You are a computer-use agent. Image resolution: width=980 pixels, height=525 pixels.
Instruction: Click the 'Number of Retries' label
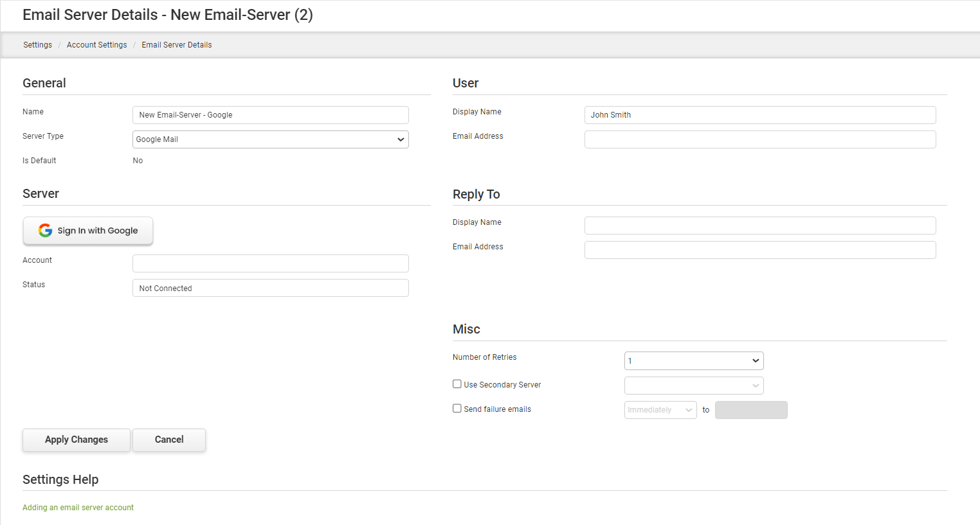484,357
